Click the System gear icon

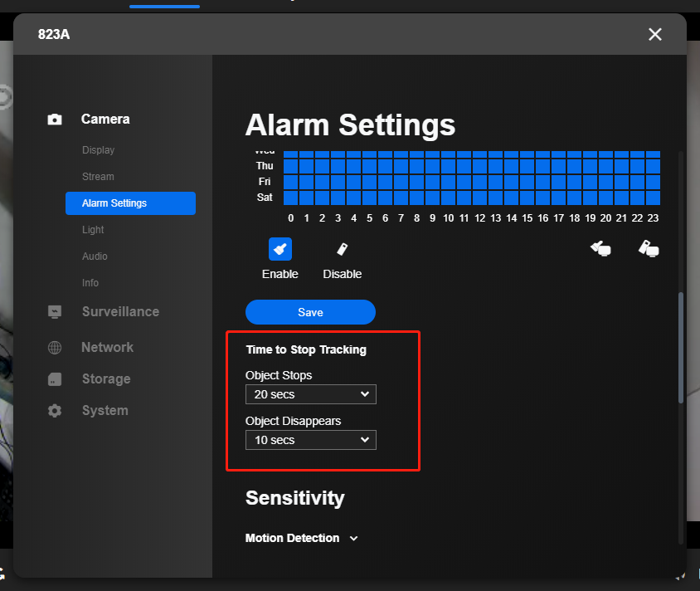pos(55,411)
